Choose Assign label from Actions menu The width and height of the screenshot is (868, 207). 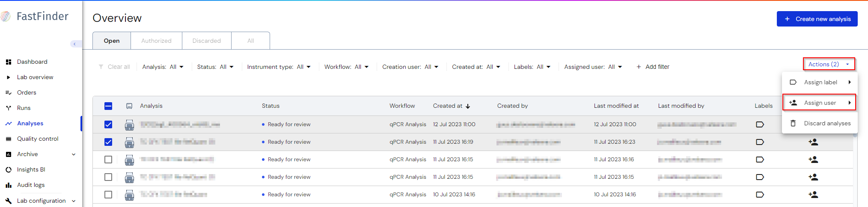pyautogui.click(x=820, y=82)
